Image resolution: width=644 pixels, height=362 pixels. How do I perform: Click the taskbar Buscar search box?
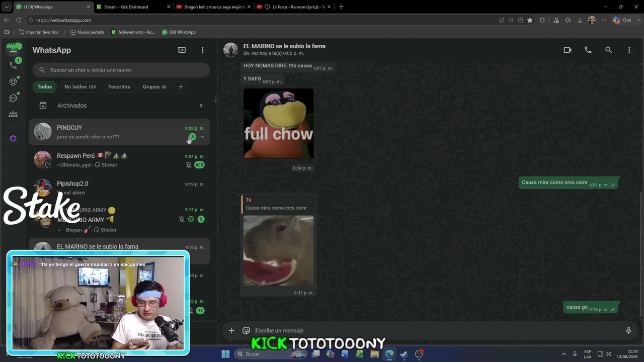(271, 354)
